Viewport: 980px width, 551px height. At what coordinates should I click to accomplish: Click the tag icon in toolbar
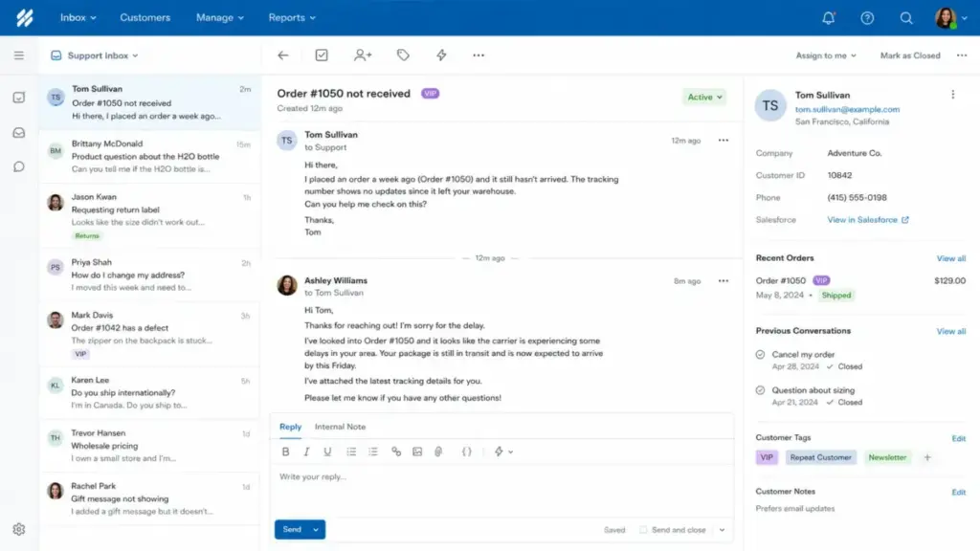click(403, 55)
